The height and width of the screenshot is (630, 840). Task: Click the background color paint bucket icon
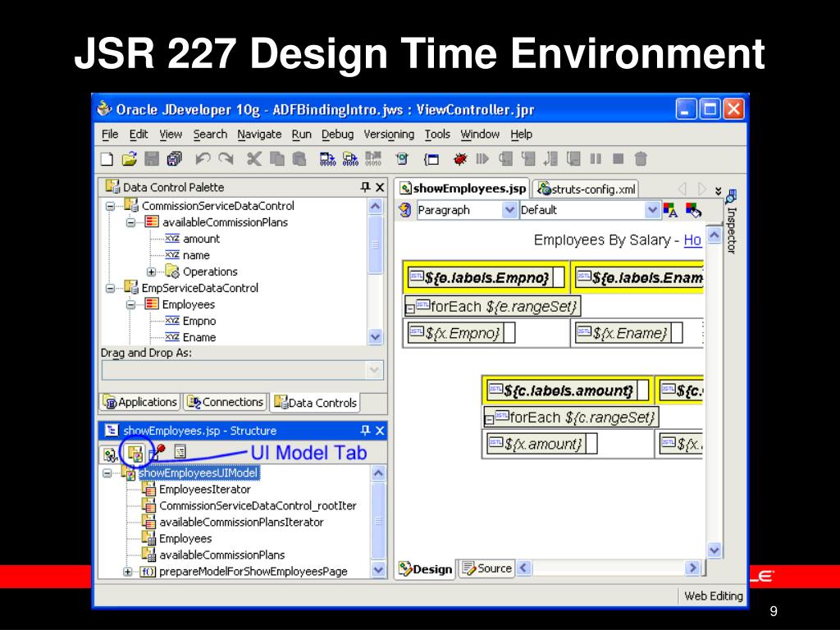[x=693, y=210]
